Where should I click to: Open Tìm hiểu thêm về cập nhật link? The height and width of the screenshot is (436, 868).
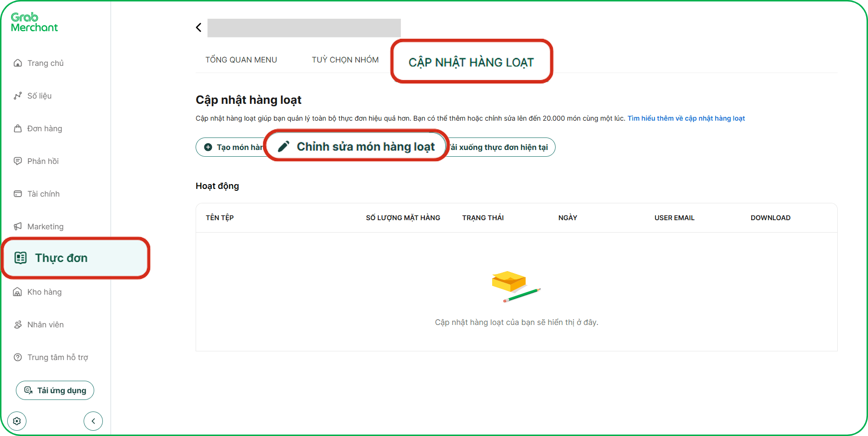[686, 118]
